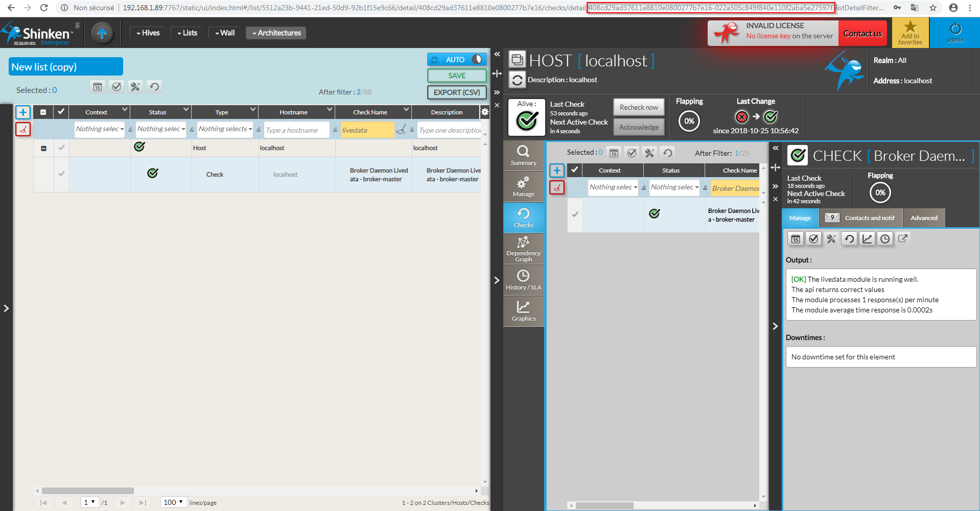Screen dimensions: 980x511
Task: Open the Dependency Graph sidebar panel
Action: point(523,249)
